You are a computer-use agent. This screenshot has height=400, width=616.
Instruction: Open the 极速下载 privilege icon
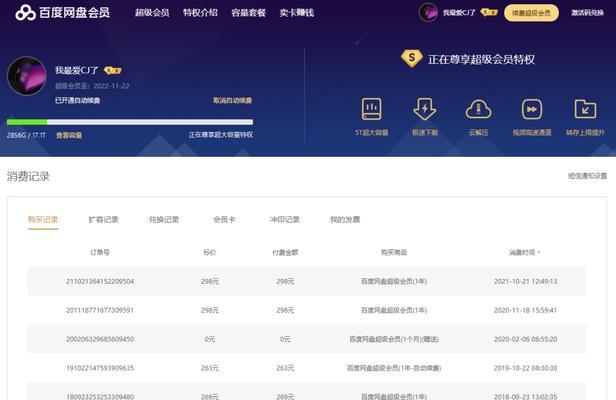point(425,109)
